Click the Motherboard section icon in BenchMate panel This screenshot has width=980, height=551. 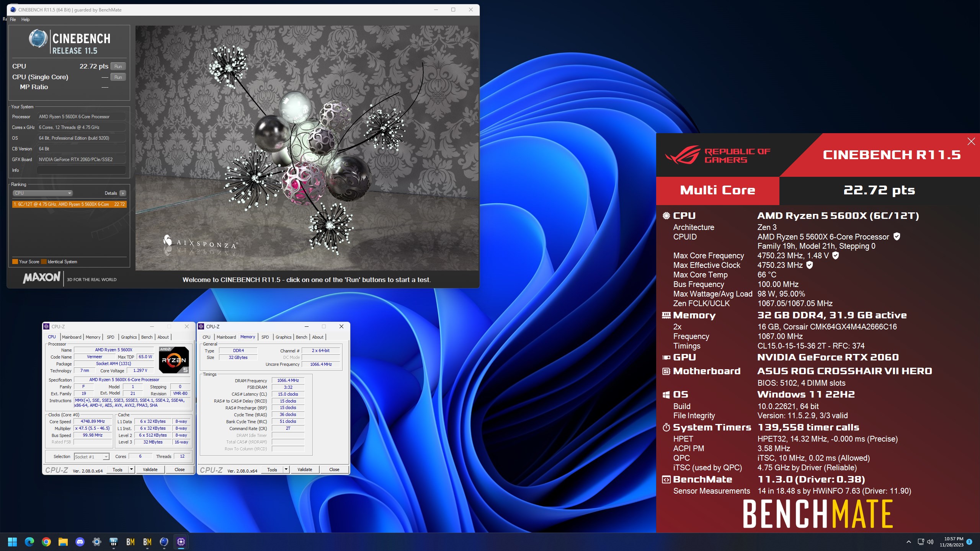pos(666,371)
